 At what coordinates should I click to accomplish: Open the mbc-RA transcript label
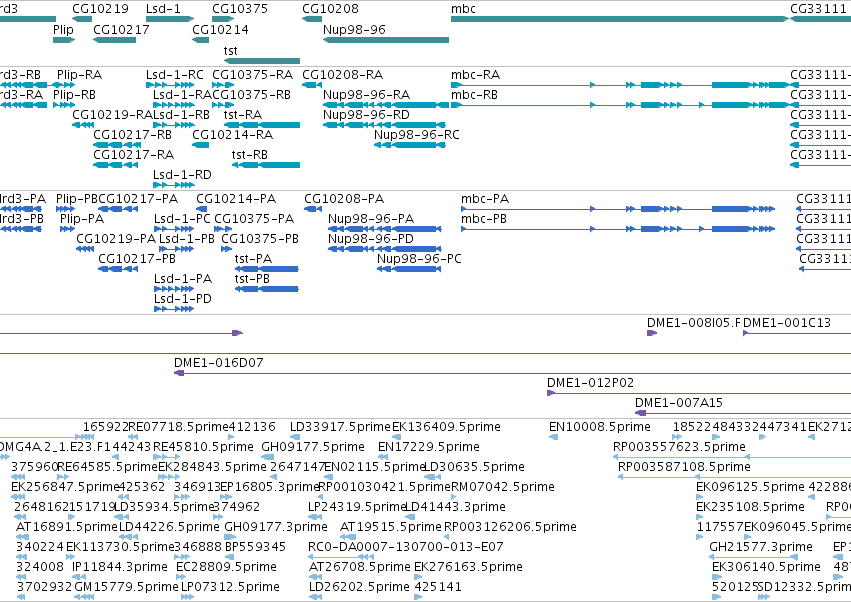pyautogui.click(x=475, y=75)
